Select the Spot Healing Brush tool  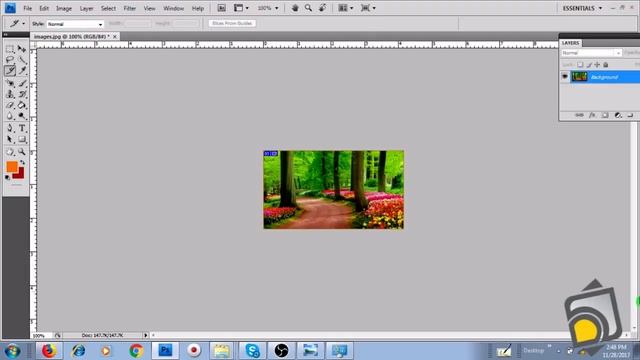(x=10, y=84)
